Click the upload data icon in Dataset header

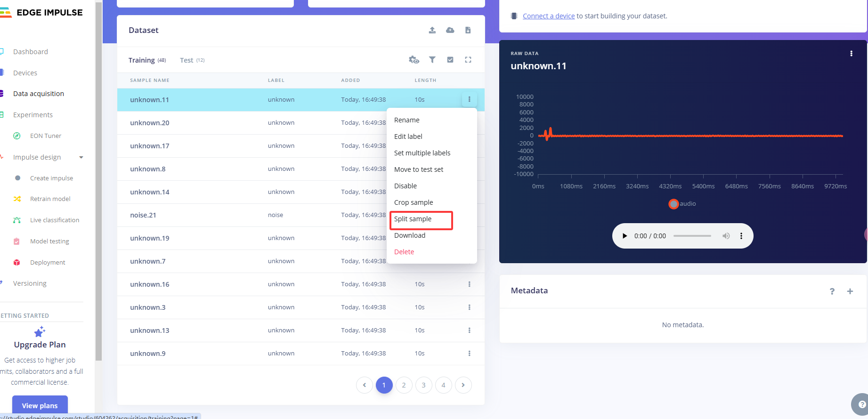432,30
